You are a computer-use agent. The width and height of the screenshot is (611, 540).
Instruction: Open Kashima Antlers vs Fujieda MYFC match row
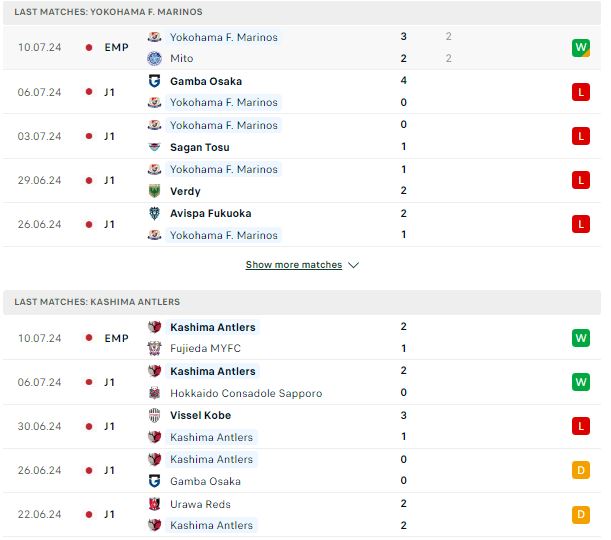[x=302, y=337]
